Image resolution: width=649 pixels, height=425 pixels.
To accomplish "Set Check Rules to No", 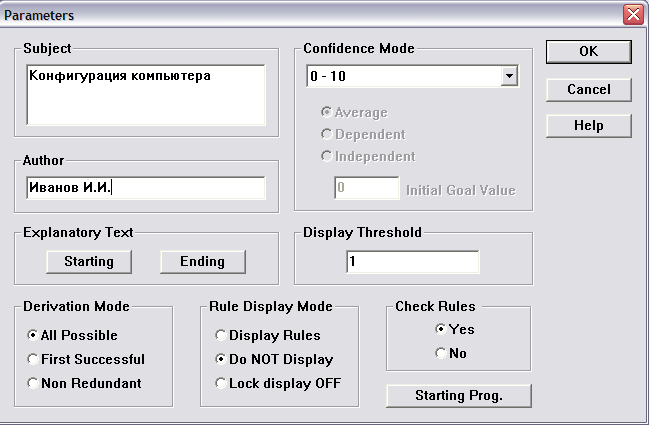I will click(451, 353).
